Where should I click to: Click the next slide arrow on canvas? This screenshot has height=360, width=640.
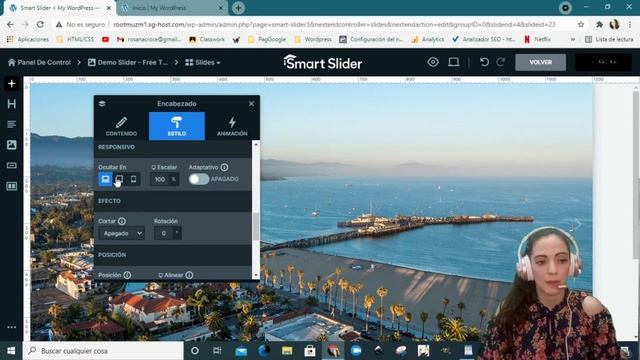[x=578, y=224]
